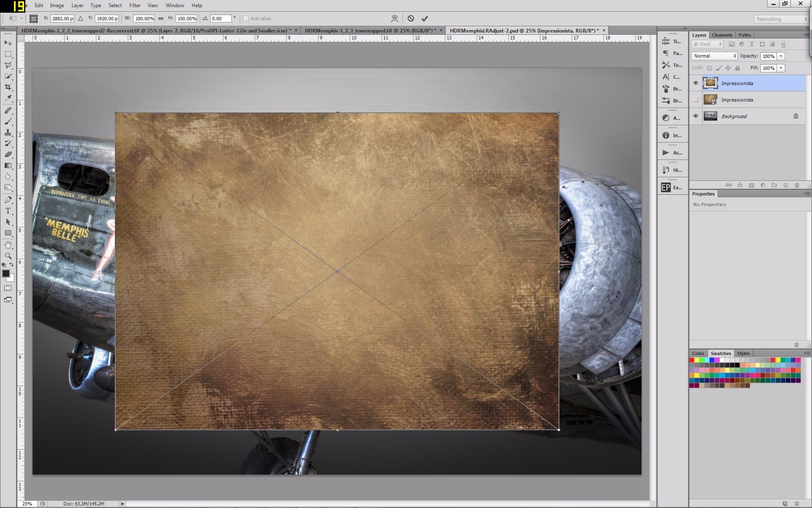Select the Quick Selection tool
This screenshot has height=508, width=812.
[x=8, y=76]
